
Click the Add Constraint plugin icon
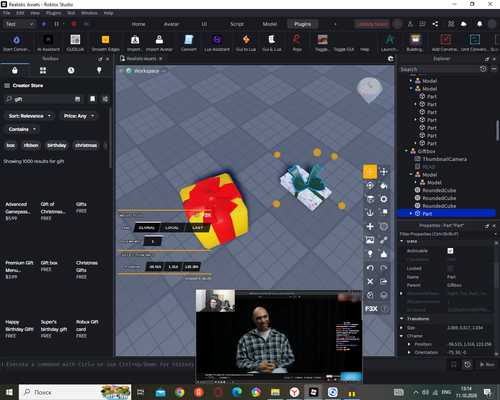pyautogui.click(x=445, y=43)
